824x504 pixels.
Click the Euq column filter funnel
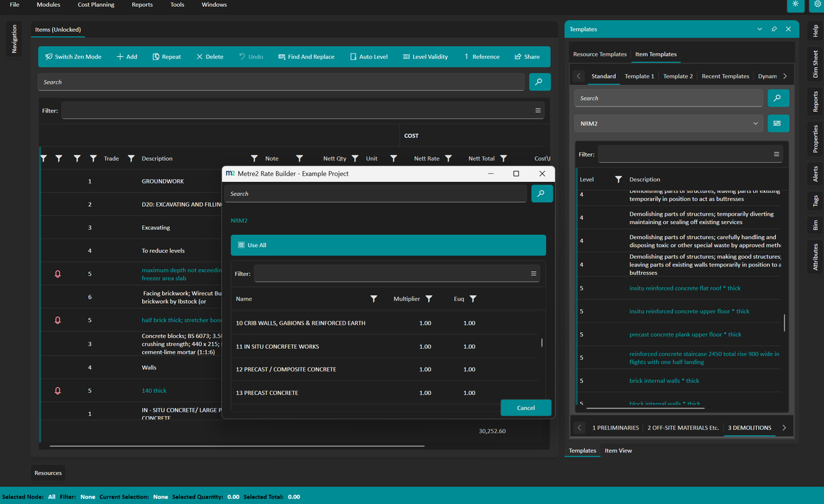coord(473,299)
